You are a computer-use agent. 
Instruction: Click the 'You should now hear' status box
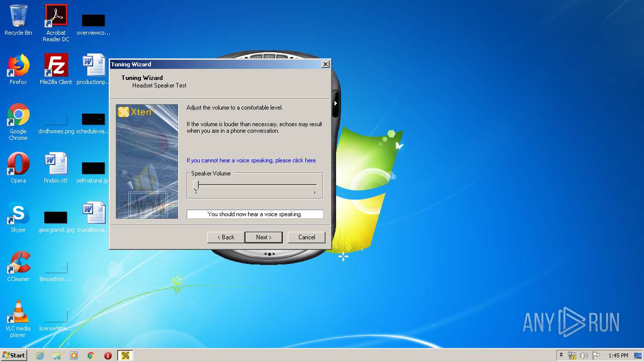tap(255, 214)
